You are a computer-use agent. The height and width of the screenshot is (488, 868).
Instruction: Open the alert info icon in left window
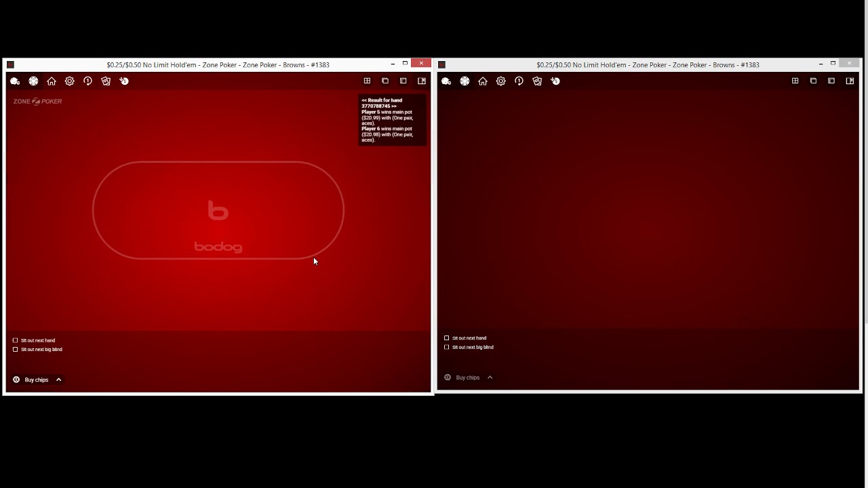pos(87,81)
